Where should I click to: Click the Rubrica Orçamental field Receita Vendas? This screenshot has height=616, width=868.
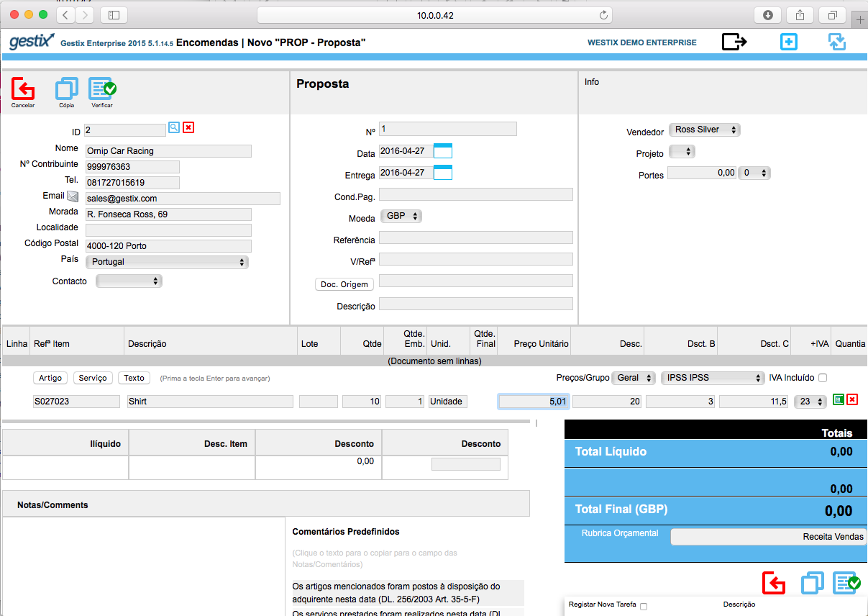point(769,537)
